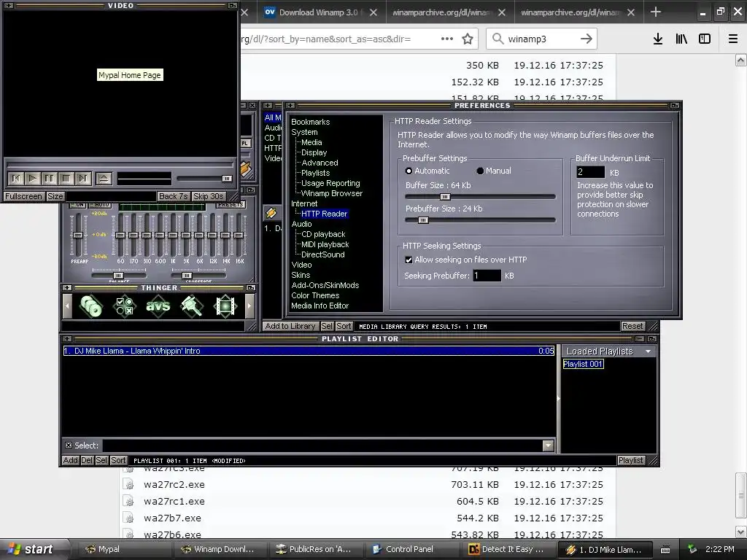Open the Playlist Editor window menu icon
The image size is (747, 560).
[67, 338]
